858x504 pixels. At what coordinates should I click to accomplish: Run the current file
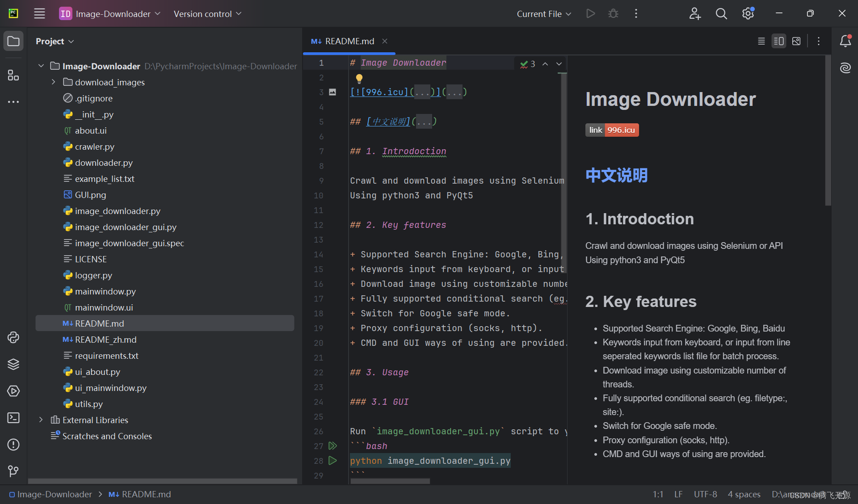coord(590,13)
